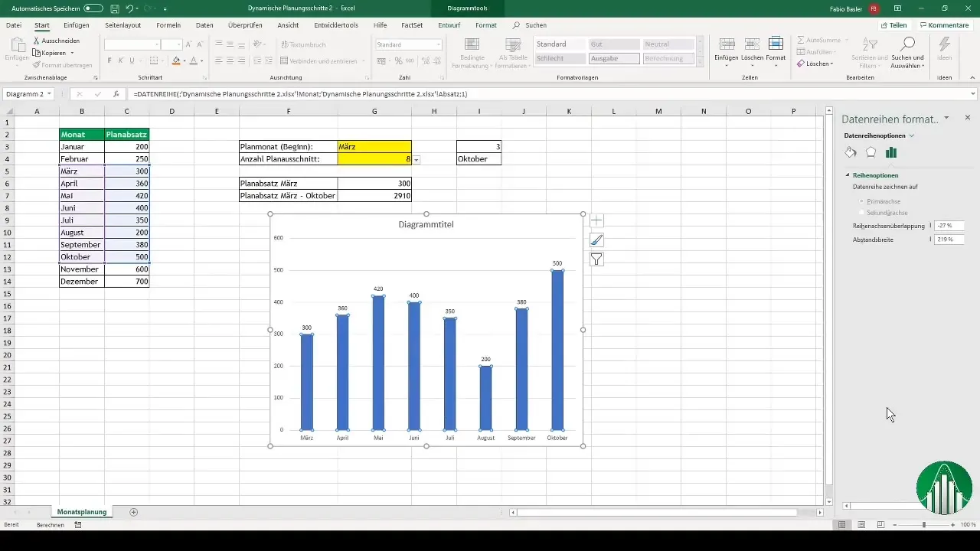Click zoom out minus in status bar
Image resolution: width=980 pixels, height=551 pixels.
895,525
